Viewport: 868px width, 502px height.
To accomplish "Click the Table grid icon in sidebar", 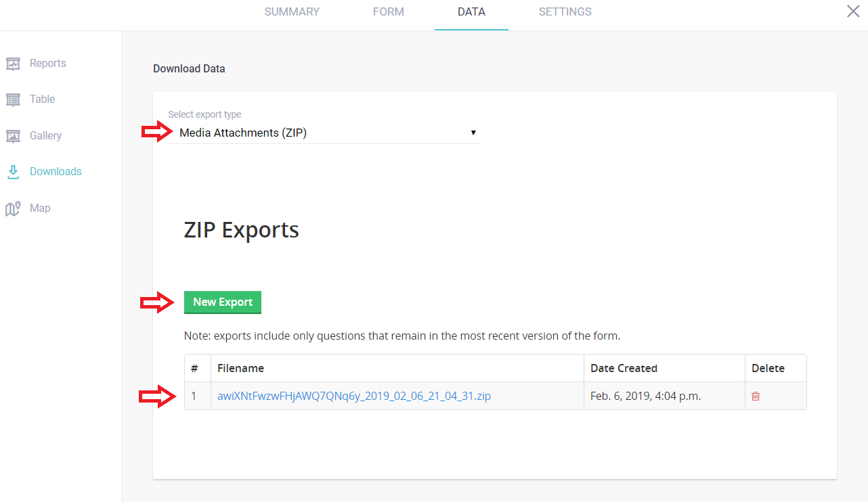I will (x=13, y=99).
